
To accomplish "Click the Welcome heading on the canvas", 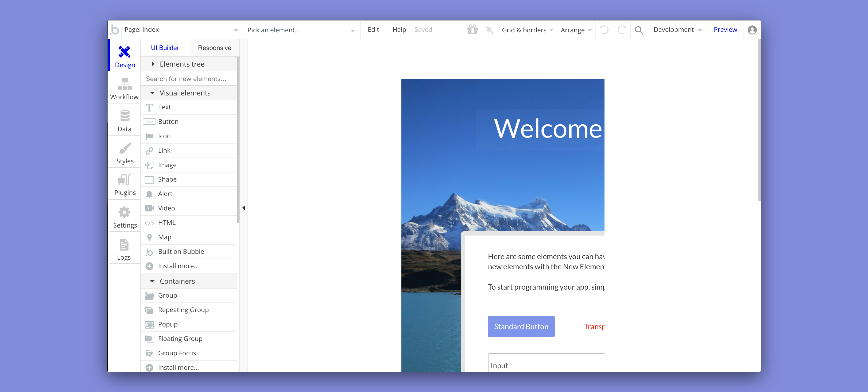I will (x=548, y=129).
